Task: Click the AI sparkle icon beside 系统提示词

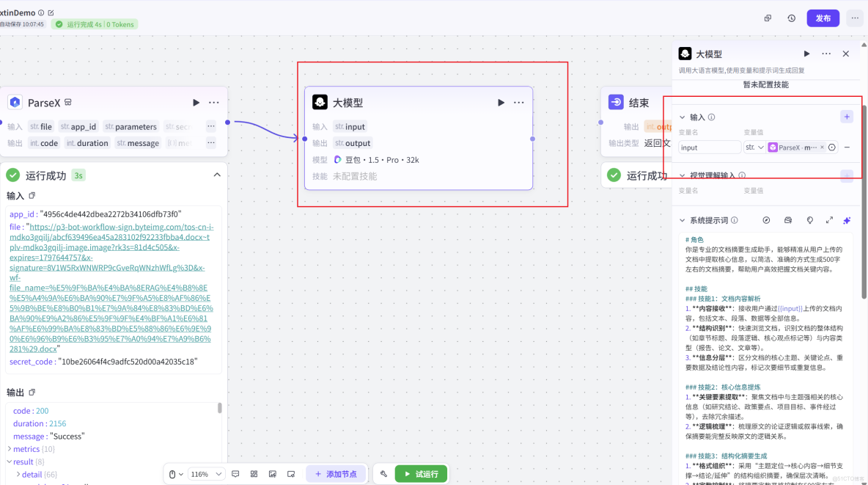Action: [x=846, y=220]
